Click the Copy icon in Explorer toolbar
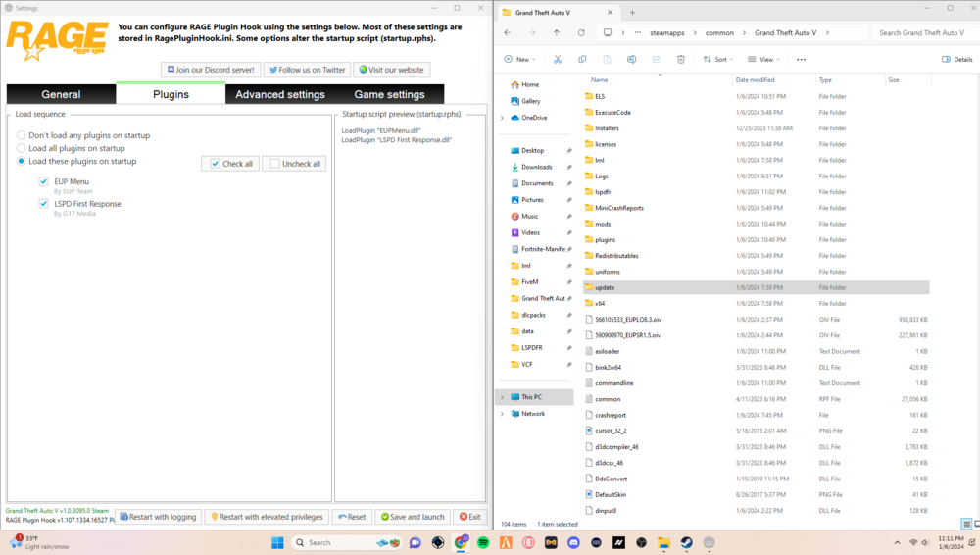980x555 pixels. click(x=582, y=60)
